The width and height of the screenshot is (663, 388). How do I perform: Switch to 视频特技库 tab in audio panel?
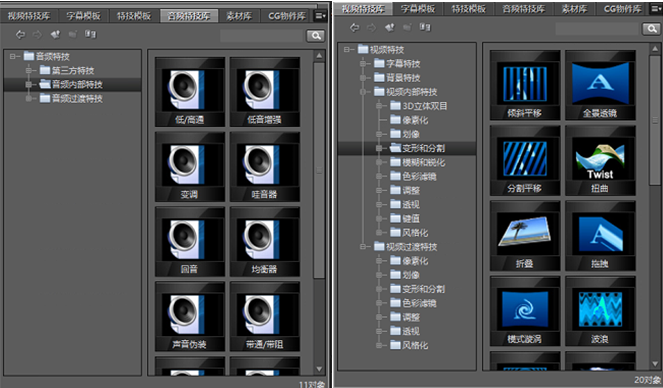(28, 16)
